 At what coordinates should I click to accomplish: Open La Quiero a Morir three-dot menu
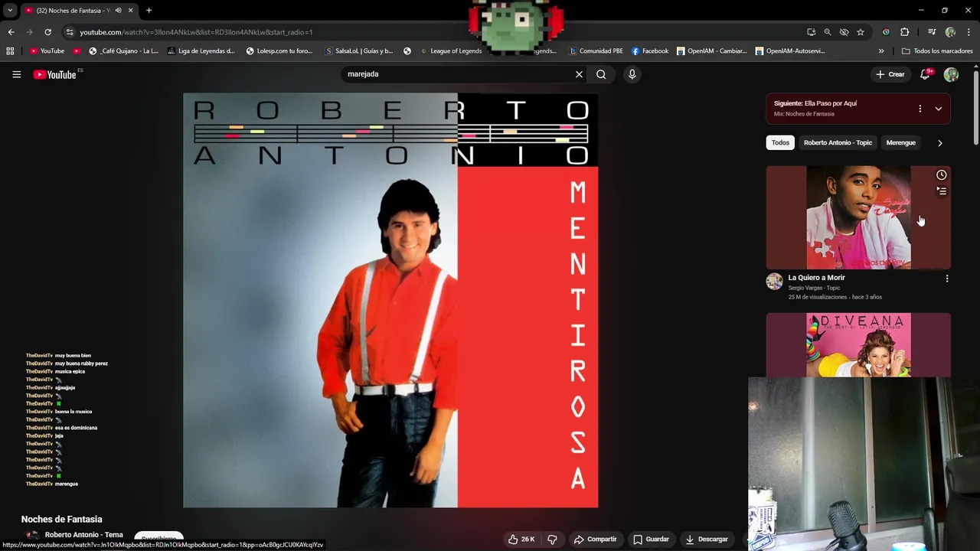pos(947,279)
